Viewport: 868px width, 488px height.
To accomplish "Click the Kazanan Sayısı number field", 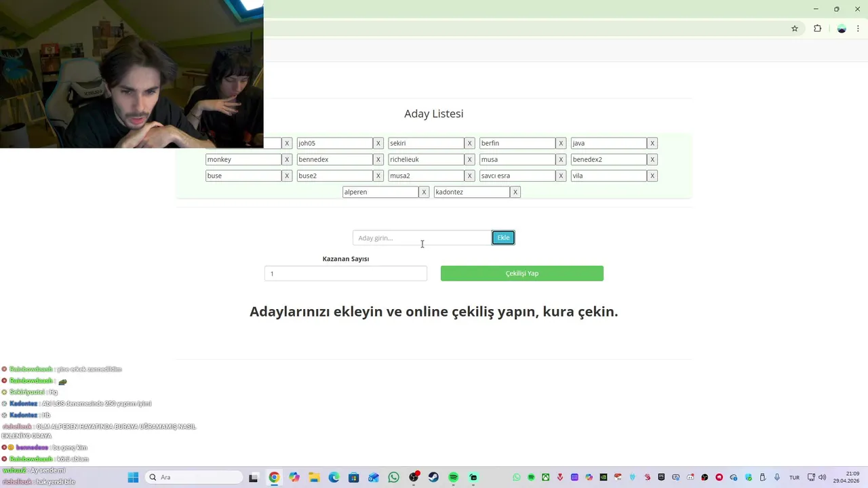I will coord(346,273).
